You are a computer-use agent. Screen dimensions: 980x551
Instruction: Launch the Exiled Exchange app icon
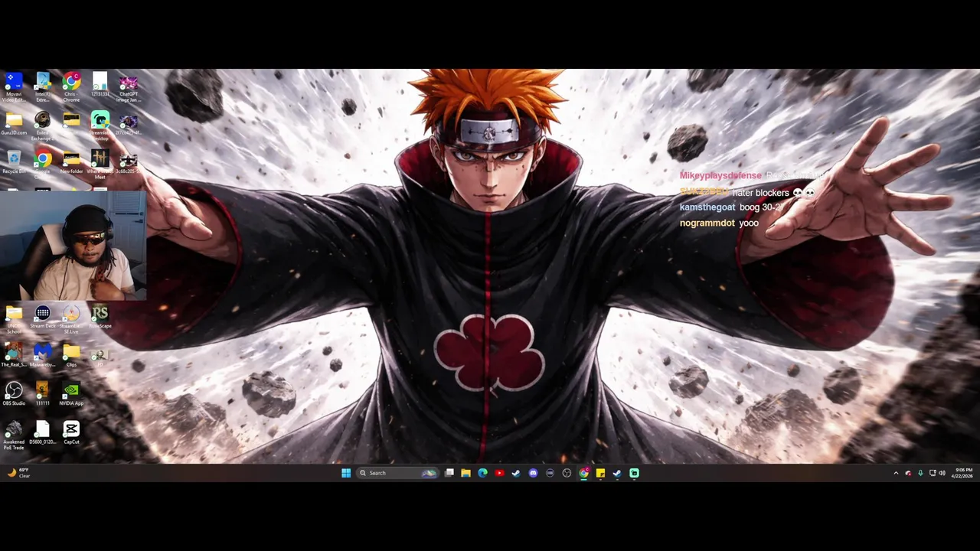point(42,126)
